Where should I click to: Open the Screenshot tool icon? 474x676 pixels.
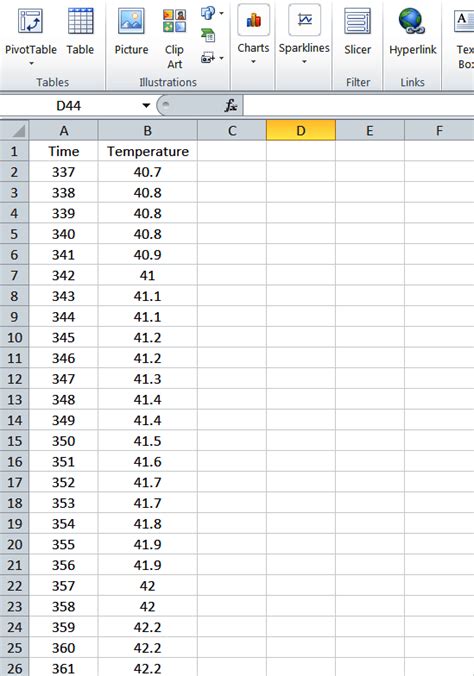pos(208,57)
